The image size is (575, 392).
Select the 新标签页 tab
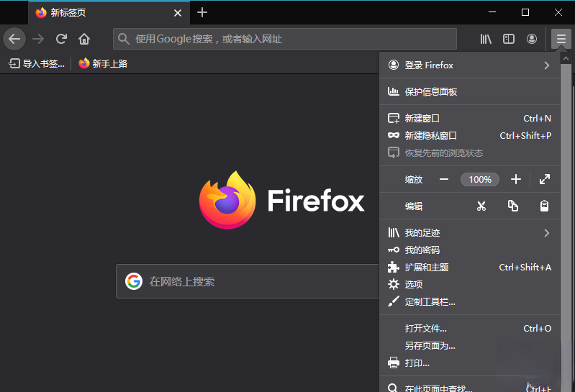tap(109, 13)
